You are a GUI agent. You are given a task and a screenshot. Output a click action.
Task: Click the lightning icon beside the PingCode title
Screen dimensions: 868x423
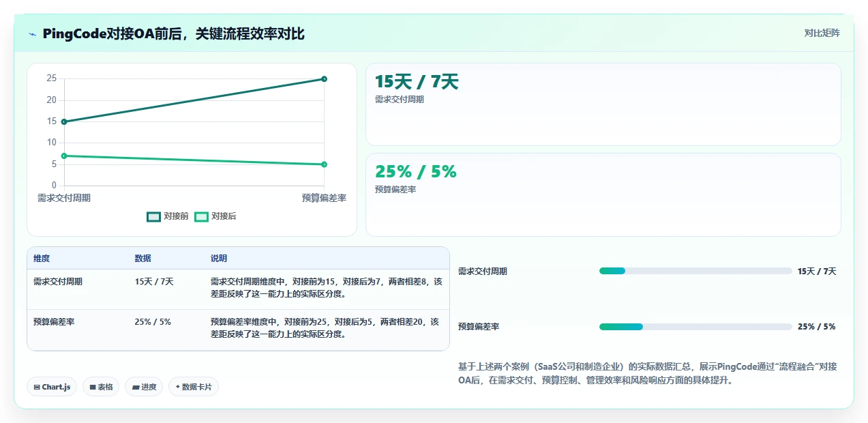coord(33,34)
